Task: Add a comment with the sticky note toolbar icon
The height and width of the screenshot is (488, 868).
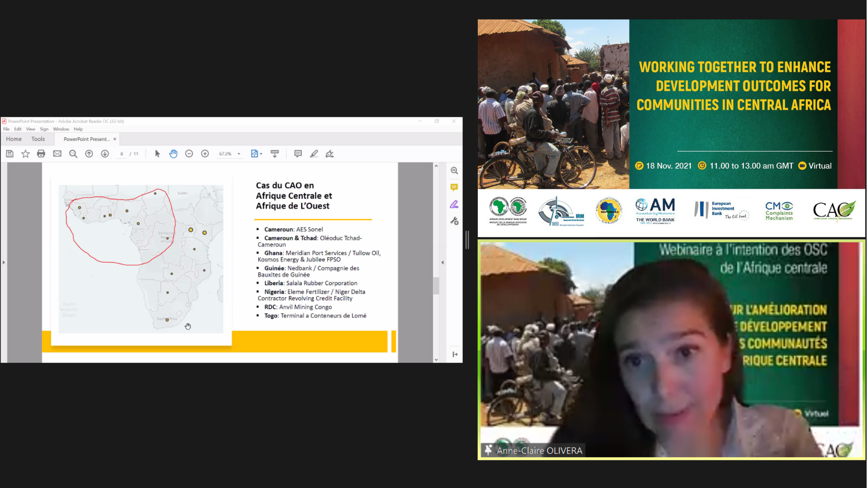Action: [298, 154]
